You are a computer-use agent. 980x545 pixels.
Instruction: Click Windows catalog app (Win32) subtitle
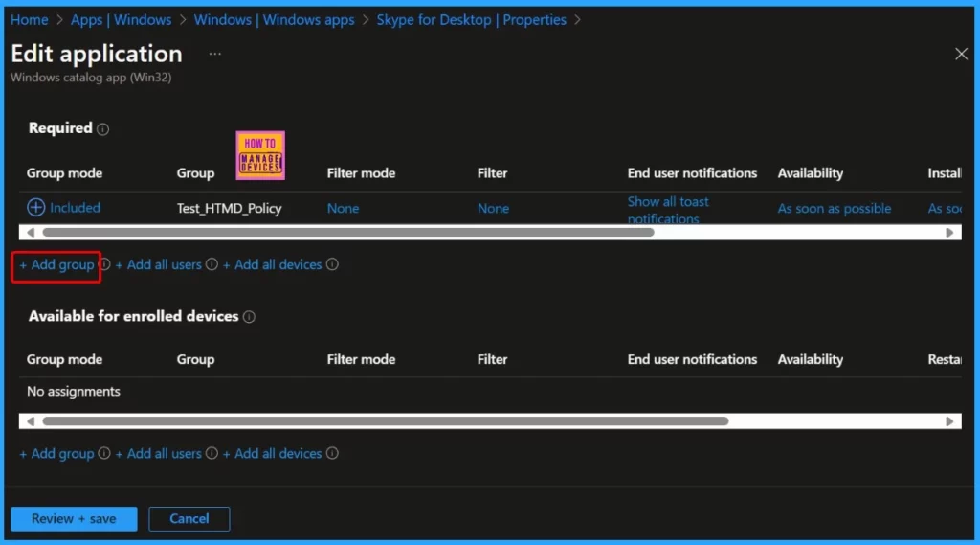tap(91, 78)
